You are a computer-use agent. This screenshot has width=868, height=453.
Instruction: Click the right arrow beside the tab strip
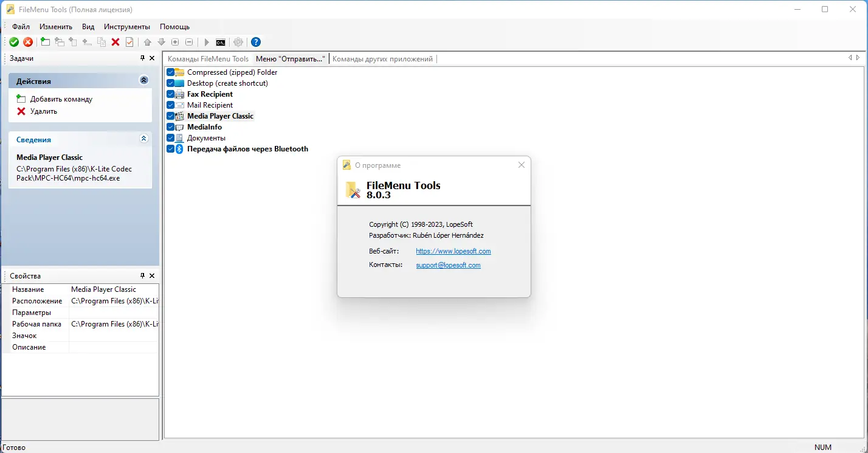tap(857, 58)
